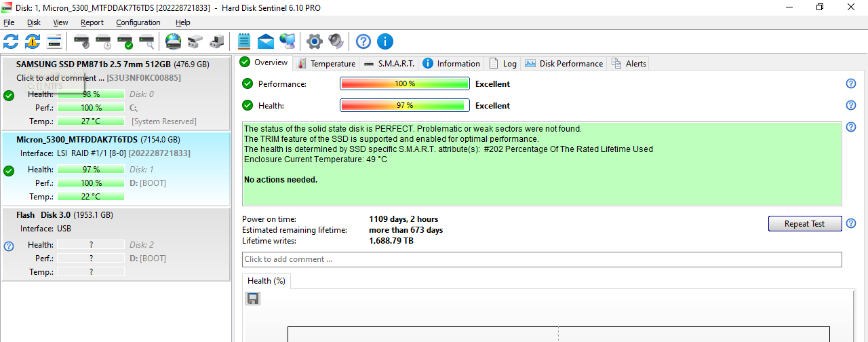868x342 pixels.
Task: Click the blue question mark toolbar icon
Action: 363,41
